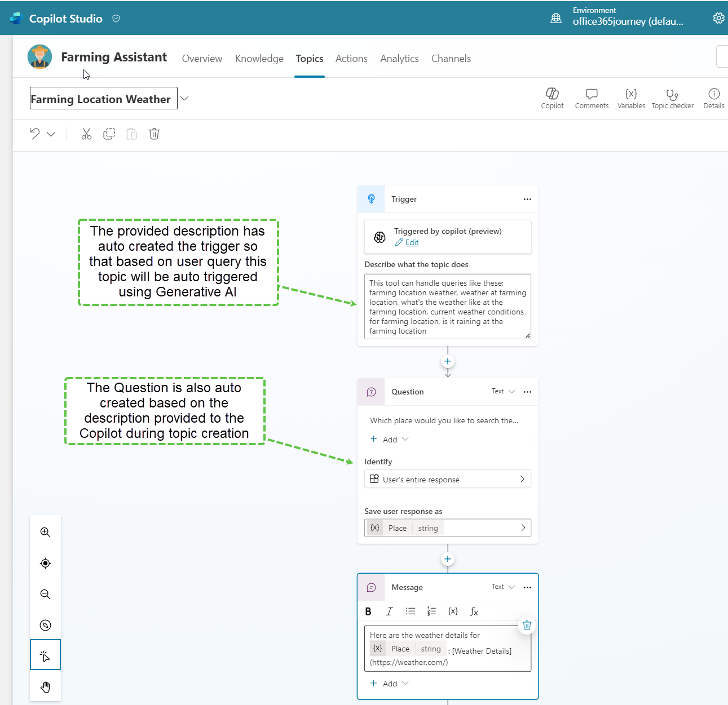Switch to the Knowledge tab
The image size is (728, 705).
[259, 59]
